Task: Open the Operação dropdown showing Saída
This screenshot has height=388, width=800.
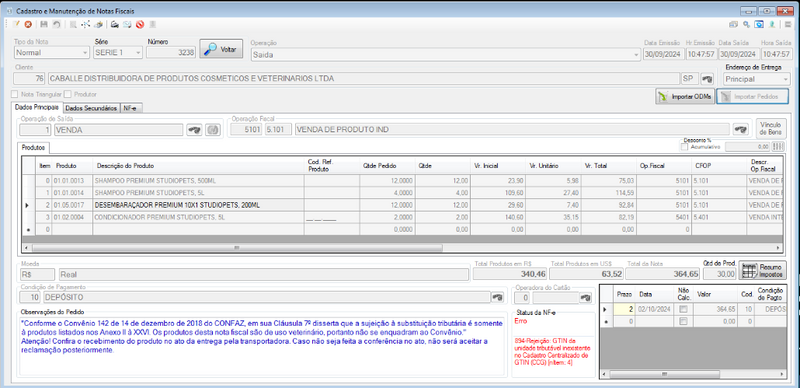Action: tap(445, 54)
